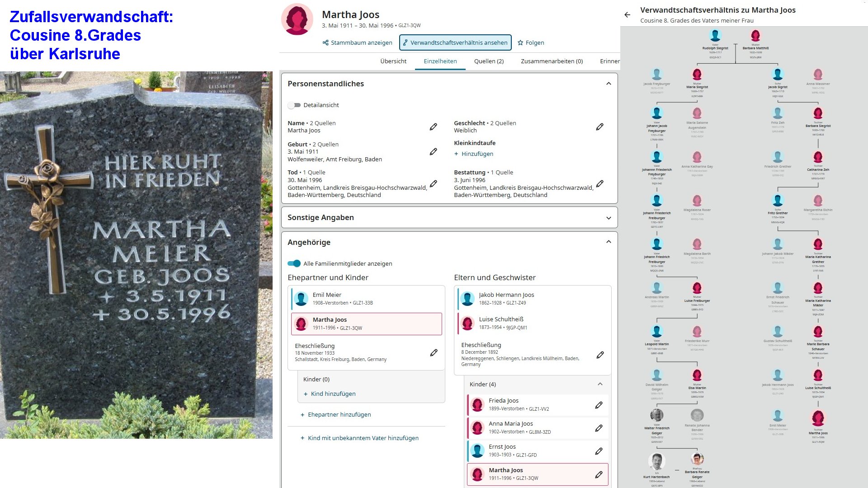Viewport: 868px width, 488px height.
Task: Click the pencil icon next to Name
Action: pos(433,127)
